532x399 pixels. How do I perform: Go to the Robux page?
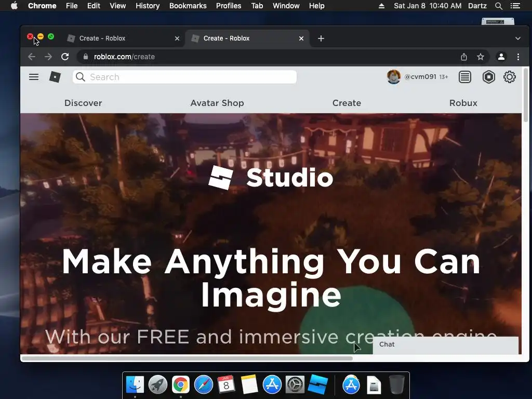pos(463,103)
